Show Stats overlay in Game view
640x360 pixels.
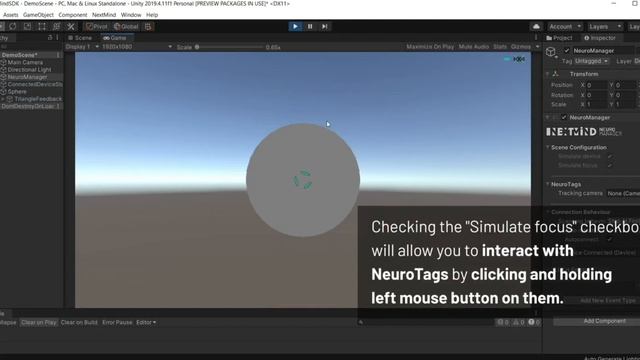pyautogui.click(x=500, y=47)
